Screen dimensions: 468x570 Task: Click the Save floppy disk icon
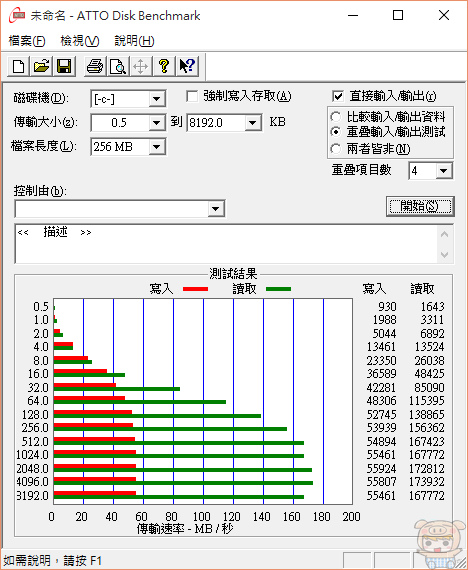tap(64, 67)
